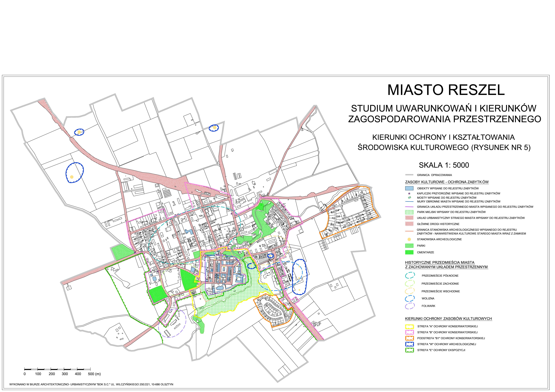Click the solid green Cmentarze swatch
This screenshot has width=555, height=392.
coord(409,252)
